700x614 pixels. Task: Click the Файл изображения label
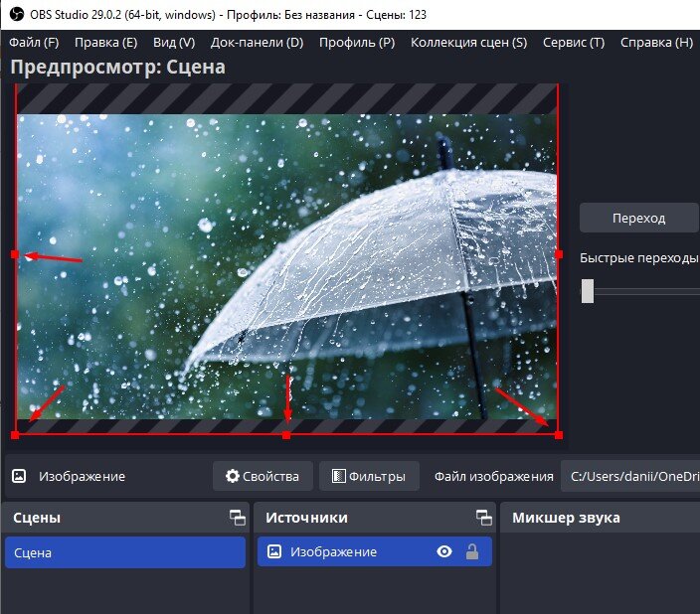pyautogui.click(x=494, y=476)
